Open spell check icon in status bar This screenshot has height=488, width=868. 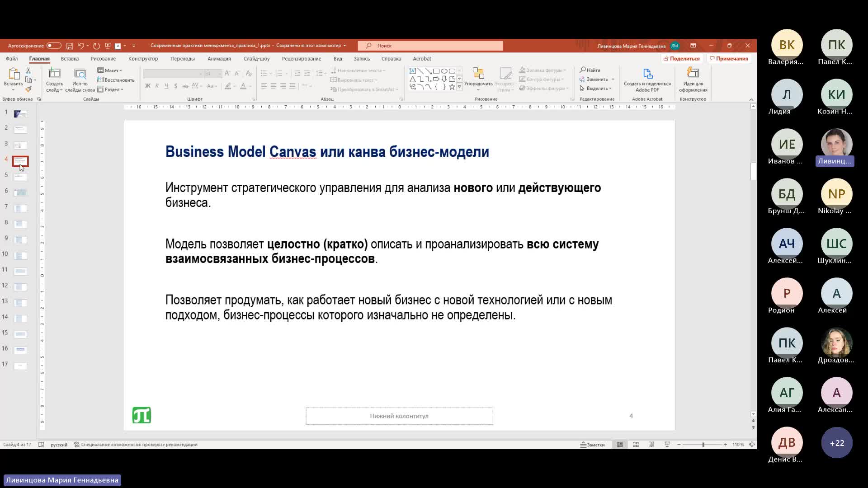pos(41,445)
